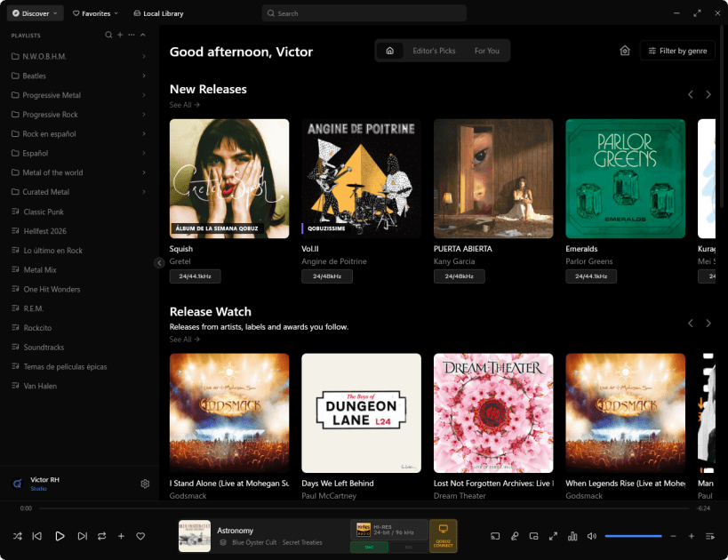Open lyrics microphone icon in player bar
Screen dimensions: 728x560
515,536
